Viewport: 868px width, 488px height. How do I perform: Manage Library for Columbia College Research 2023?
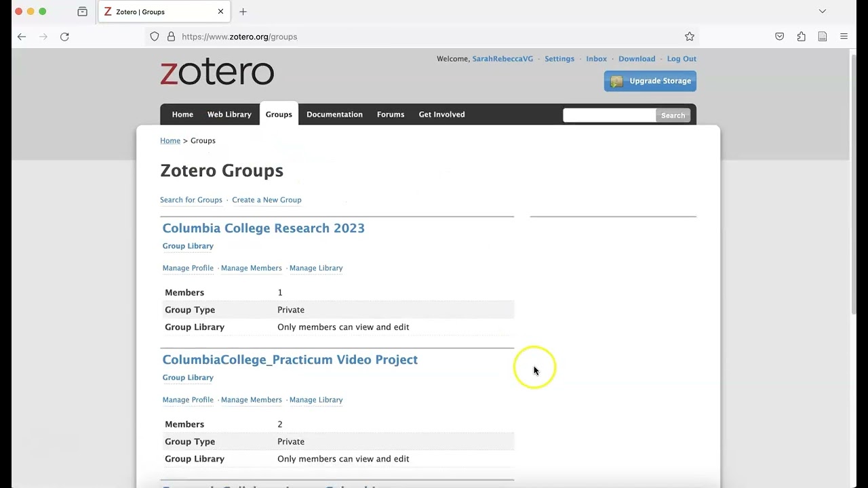click(x=316, y=268)
